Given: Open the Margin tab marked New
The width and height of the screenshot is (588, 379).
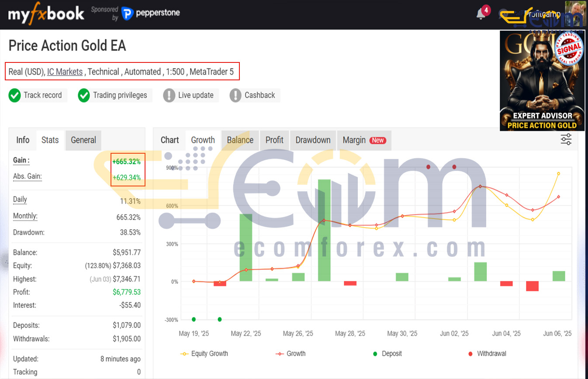Looking at the screenshot, I should [x=363, y=140].
